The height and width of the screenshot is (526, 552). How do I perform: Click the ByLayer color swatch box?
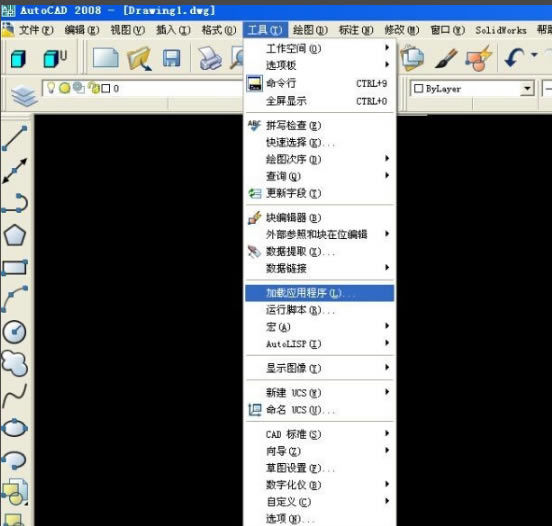coord(418,88)
